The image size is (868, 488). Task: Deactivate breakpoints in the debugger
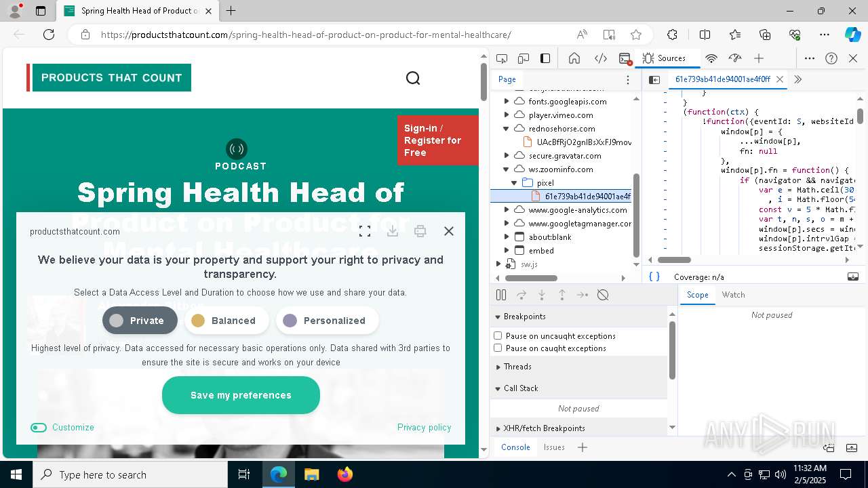point(603,295)
